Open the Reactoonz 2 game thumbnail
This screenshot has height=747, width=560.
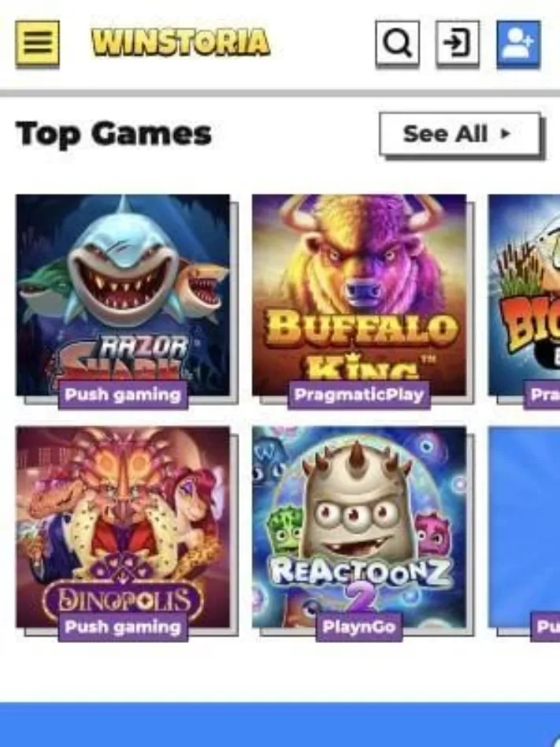click(x=359, y=527)
